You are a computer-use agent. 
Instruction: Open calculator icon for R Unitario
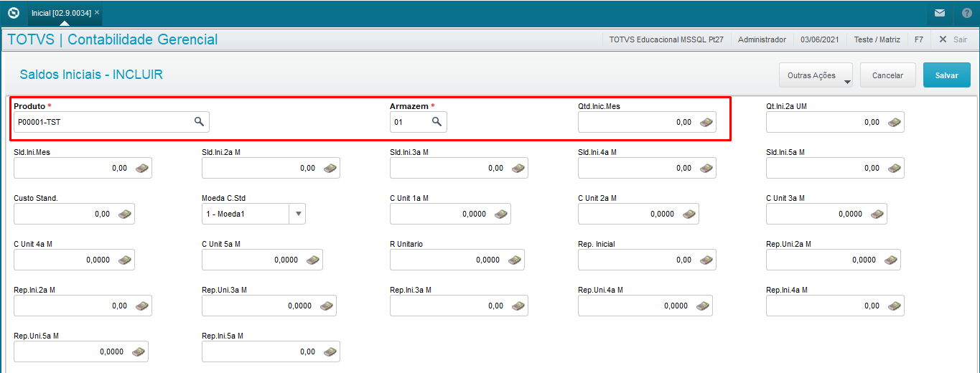(x=515, y=260)
